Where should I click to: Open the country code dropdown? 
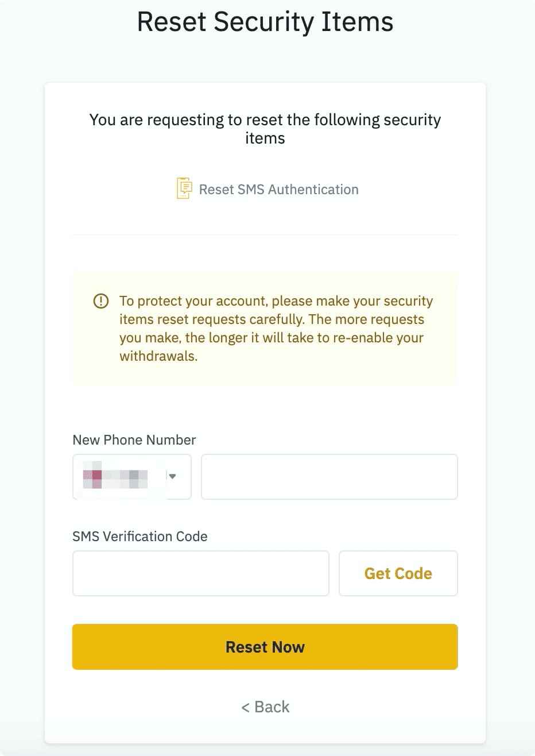pyautogui.click(x=131, y=477)
